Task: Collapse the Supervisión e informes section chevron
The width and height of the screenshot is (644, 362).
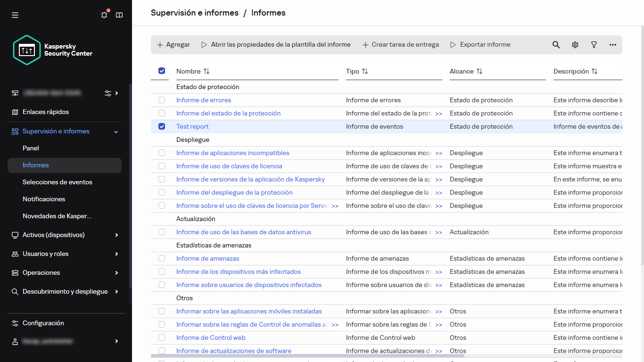Action: point(116,132)
